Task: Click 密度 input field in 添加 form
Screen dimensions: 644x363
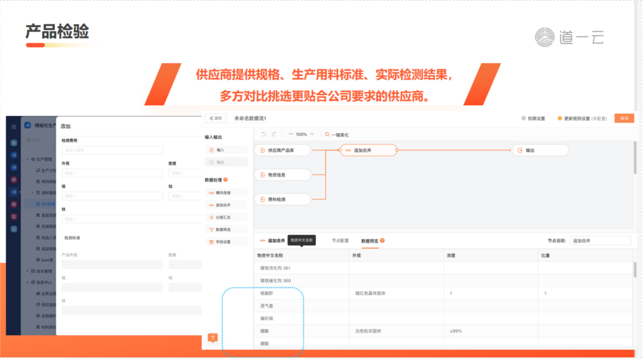Action: pos(185,173)
